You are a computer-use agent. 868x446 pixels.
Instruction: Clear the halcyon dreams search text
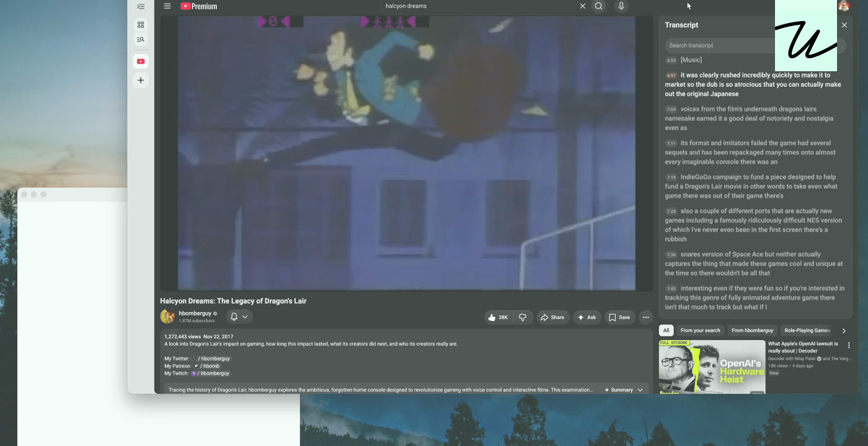point(583,6)
